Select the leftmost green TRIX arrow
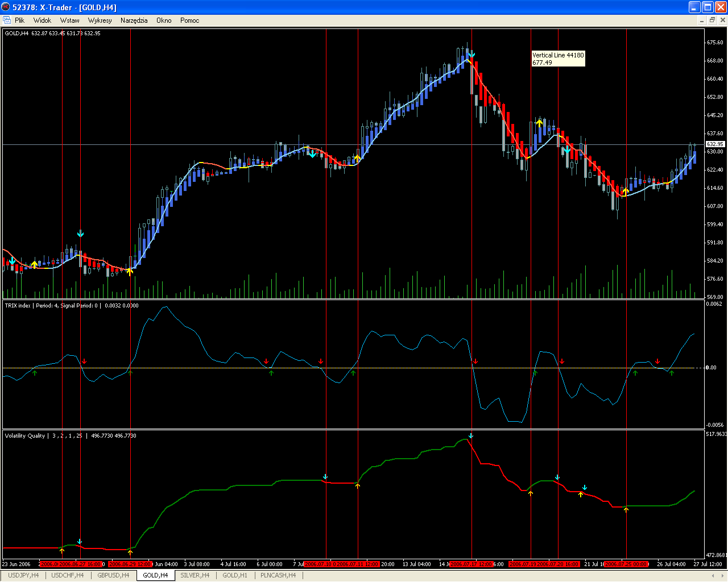This screenshot has width=728, height=582. [35, 373]
